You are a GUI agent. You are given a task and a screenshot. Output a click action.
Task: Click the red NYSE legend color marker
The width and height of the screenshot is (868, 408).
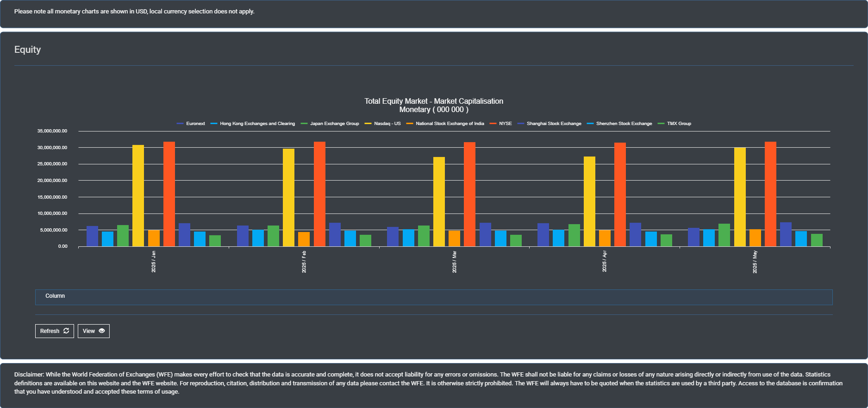click(x=493, y=124)
